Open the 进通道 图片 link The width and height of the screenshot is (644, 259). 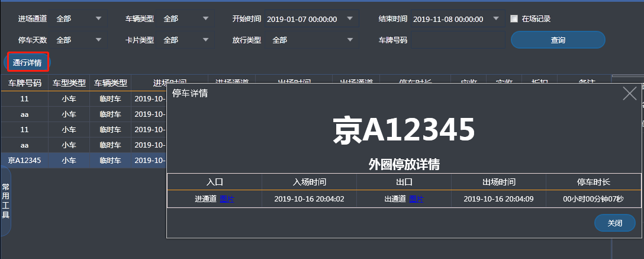(x=227, y=199)
